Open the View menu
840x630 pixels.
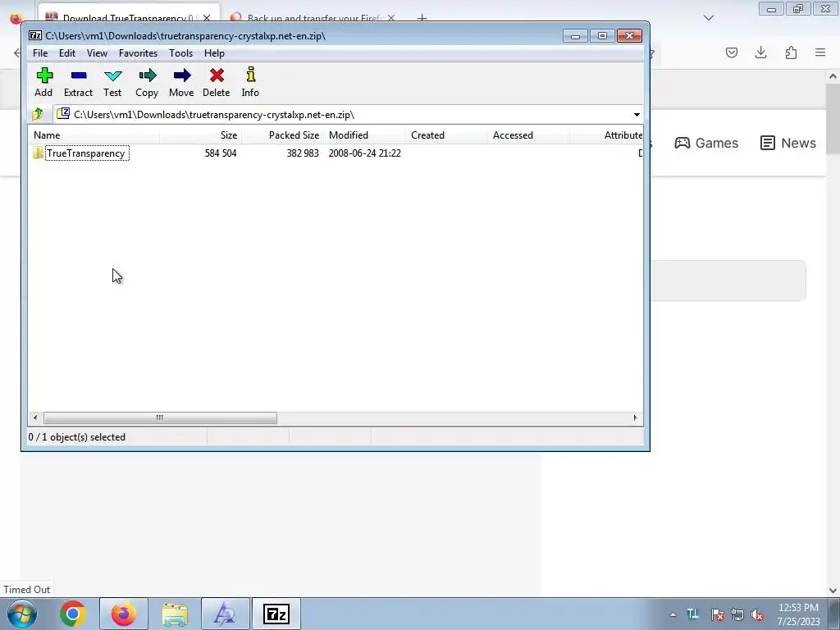coord(97,53)
